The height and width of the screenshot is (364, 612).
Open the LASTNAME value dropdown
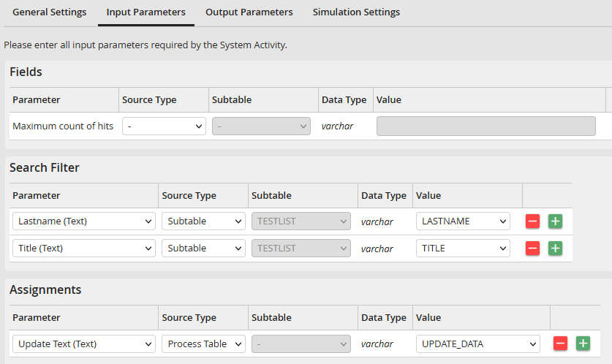463,221
